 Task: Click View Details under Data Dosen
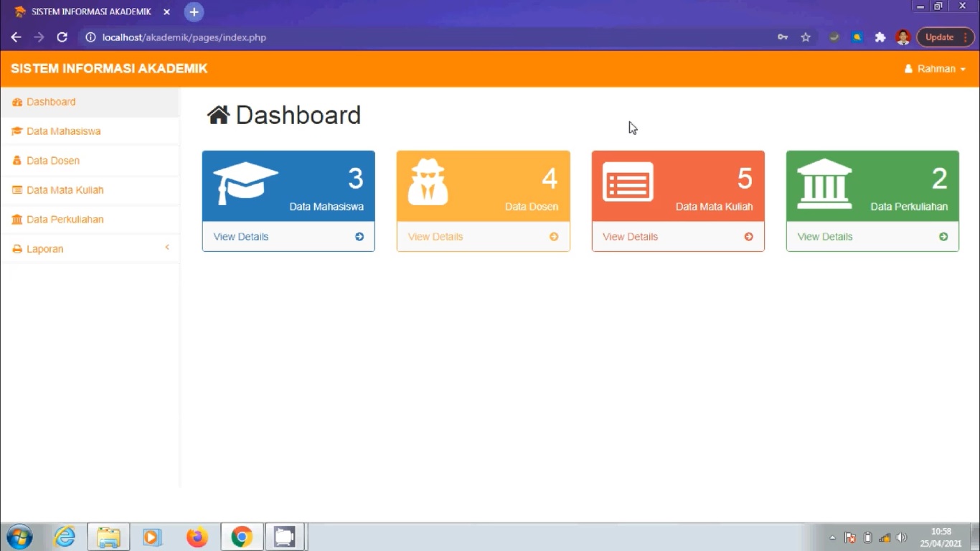pos(435,237)
